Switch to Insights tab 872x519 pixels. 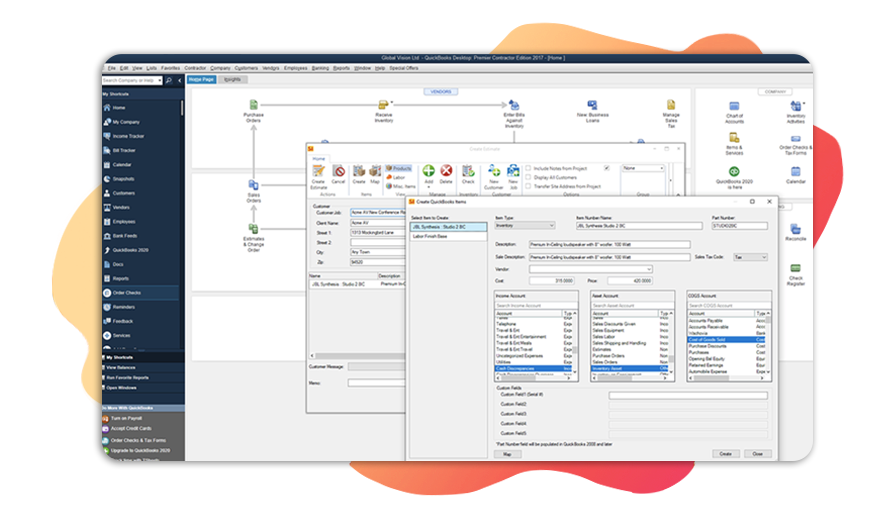pyautogui.click(x=232, y=80)
